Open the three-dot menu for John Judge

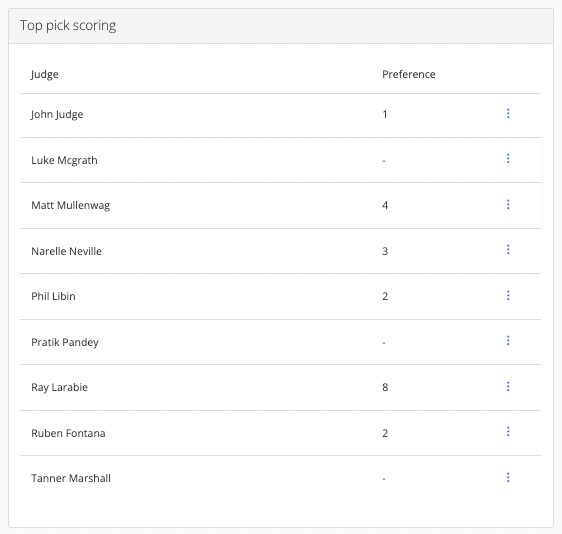pyautogui.click(x=508, y=113)
